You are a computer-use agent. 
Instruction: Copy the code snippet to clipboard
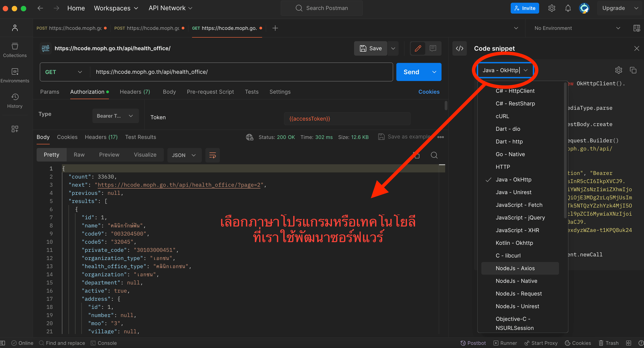tap(633, 70)
